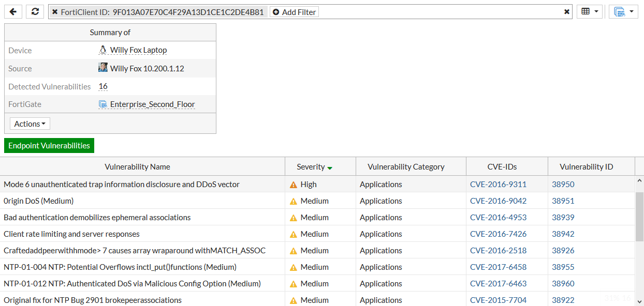Click the report pages icon
Screen dimensions: 644x306
coord(619,11)
